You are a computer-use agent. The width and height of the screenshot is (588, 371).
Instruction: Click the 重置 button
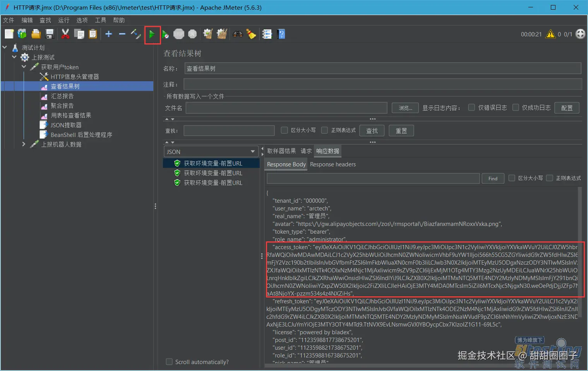pos(401,131)
